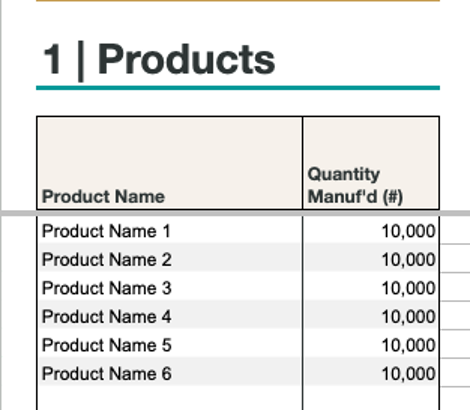Click the Product Name 5 cell
470x410 pixels.
(169, 344)
